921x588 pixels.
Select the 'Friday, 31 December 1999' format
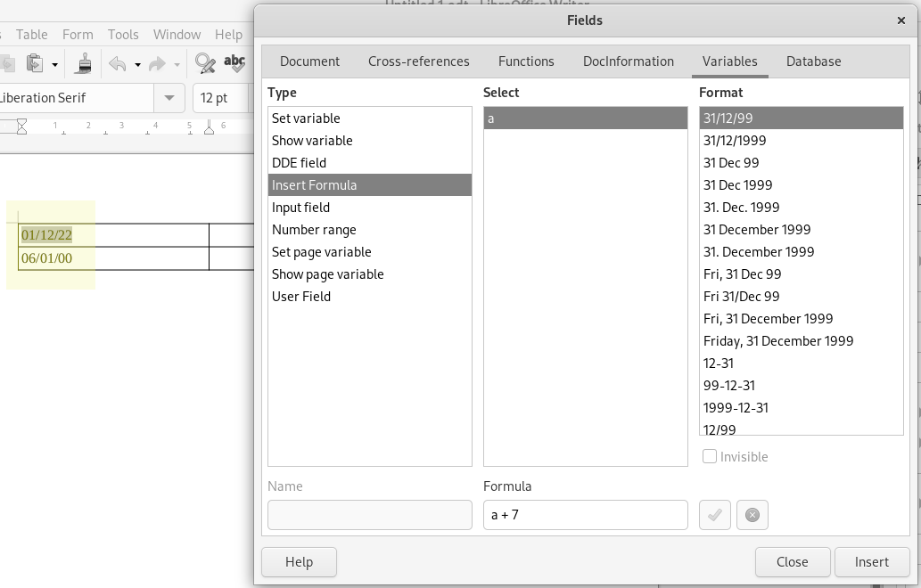coord(777,341)
